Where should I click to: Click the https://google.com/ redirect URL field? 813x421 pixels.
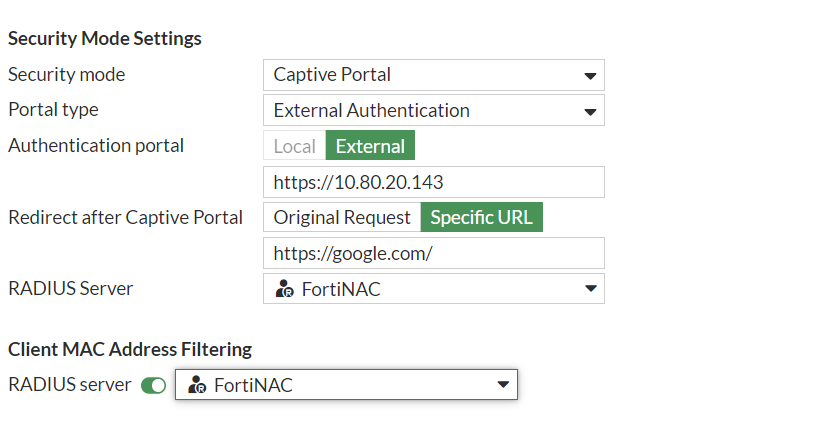point(433,253)
